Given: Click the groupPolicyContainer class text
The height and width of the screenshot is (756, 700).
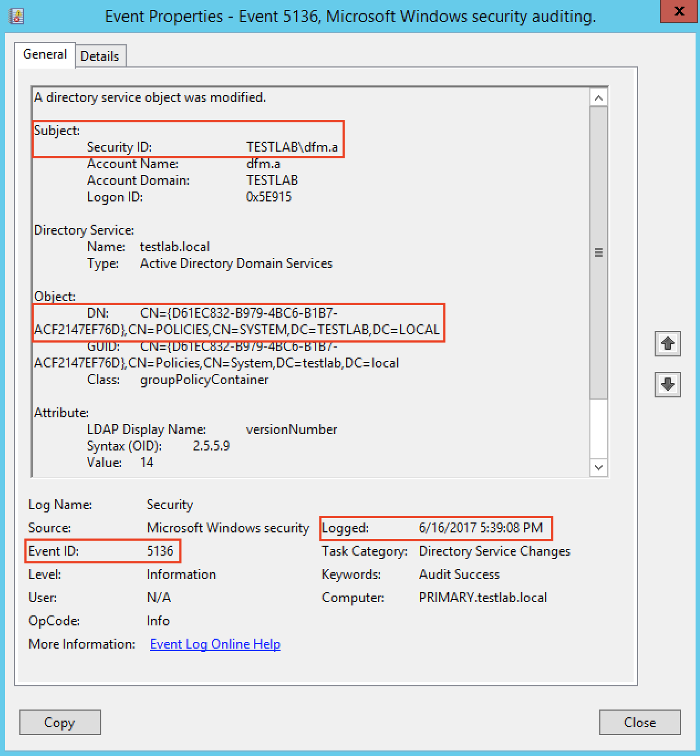Looking at the screenshot, I should click(204, 380).
